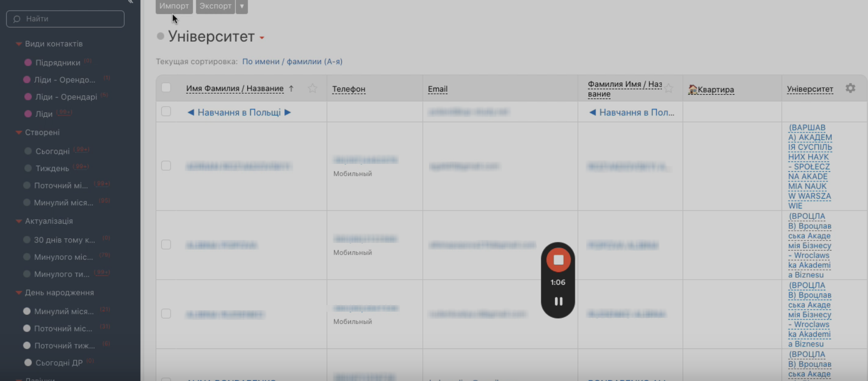
Task: Click the sort arrow on name column
Action: [x=292, y=89]
